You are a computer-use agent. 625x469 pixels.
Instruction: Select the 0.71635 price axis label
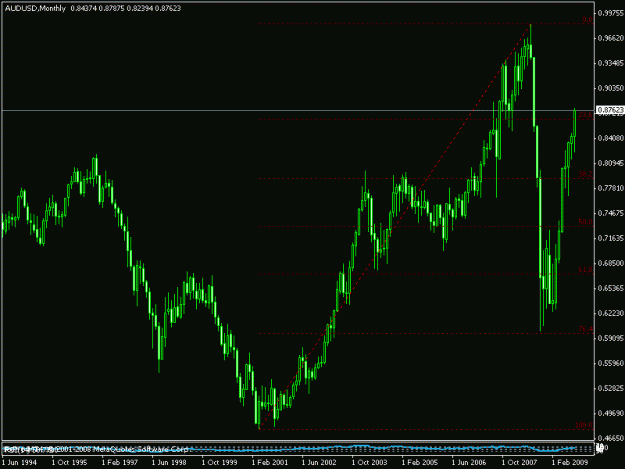coord(611,238)
